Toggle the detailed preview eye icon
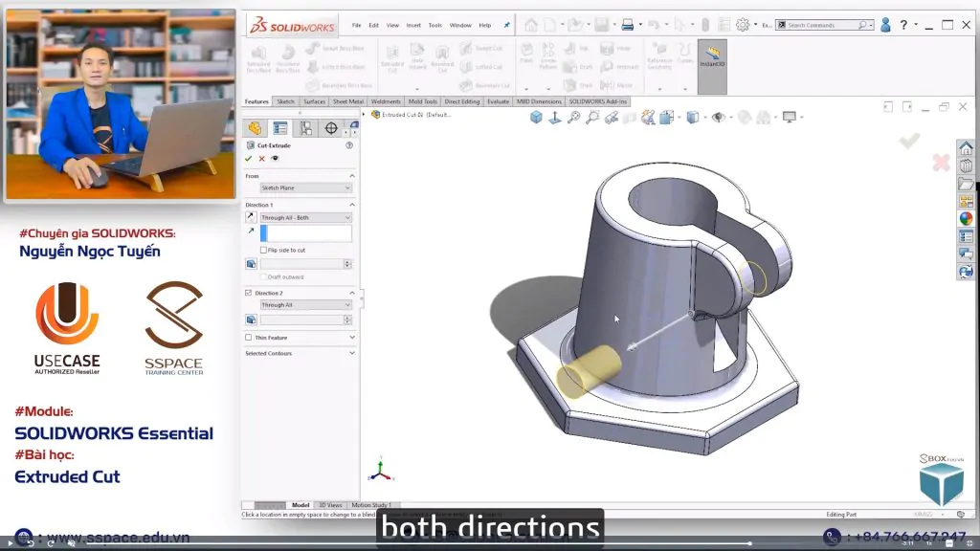The image size is (980, 551). point(275,158)
